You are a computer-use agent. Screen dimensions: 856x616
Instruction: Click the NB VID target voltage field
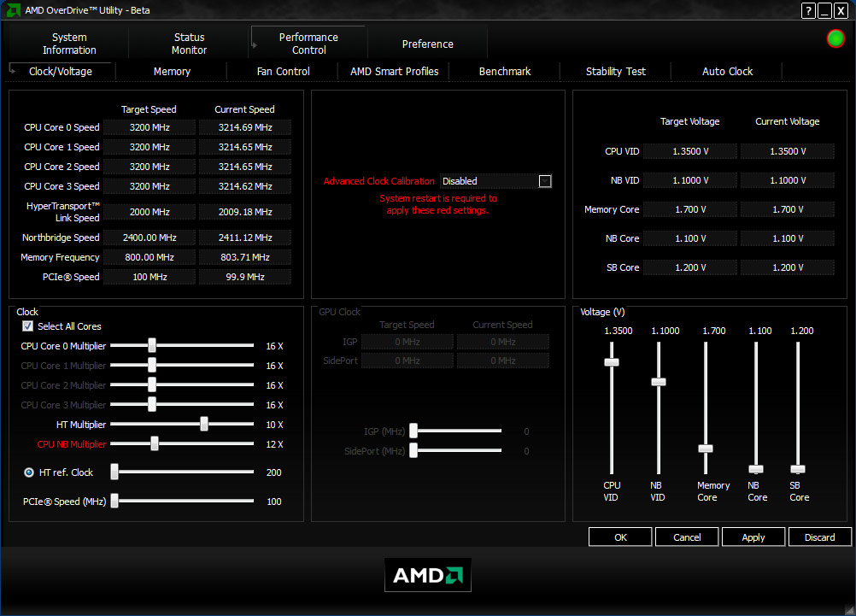(x=690, y=180)
